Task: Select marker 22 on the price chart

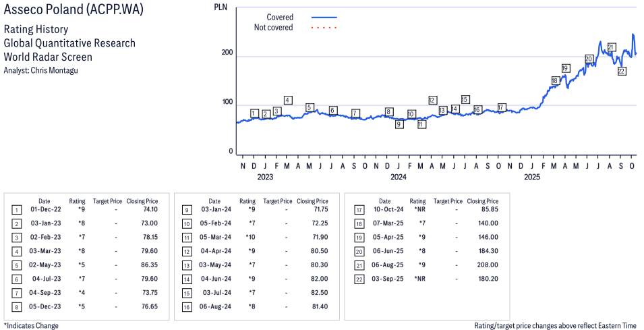Action: point(622,71)
